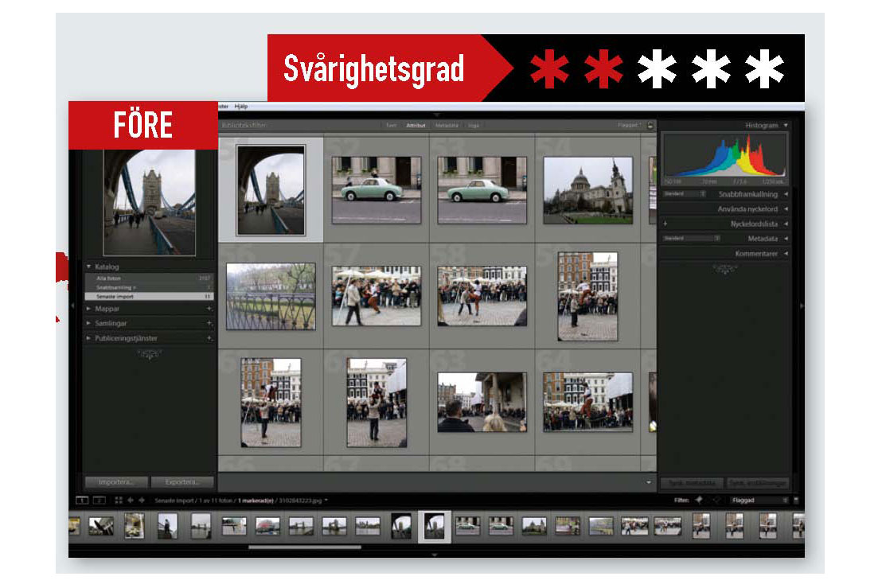Click the horizontal scrollbar under the filmstrip
This screenshot has width=882, height=588.
click(304, 547)
